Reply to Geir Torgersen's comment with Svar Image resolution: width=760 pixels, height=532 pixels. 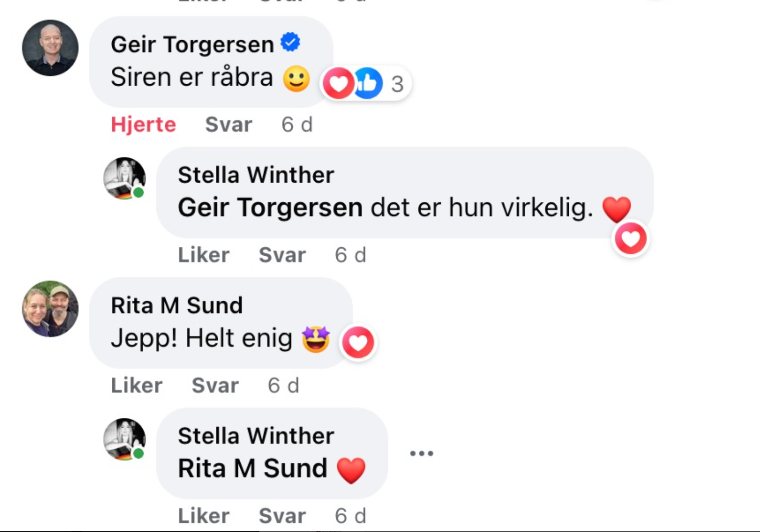pos(228,124)
